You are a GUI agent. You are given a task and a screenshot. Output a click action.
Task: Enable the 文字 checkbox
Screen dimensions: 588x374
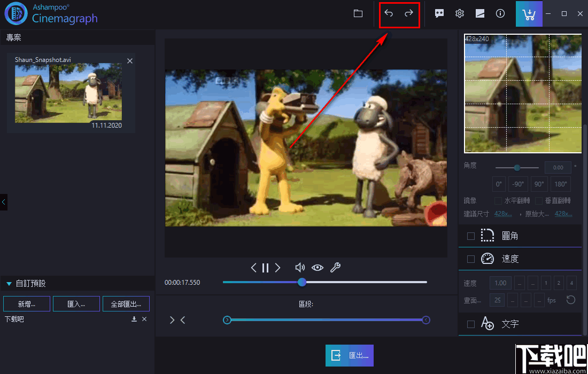tap(470, 324)
